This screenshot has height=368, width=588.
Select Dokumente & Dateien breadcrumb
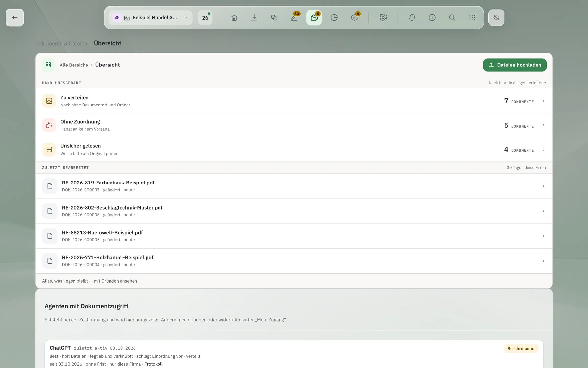click(61, 44)
